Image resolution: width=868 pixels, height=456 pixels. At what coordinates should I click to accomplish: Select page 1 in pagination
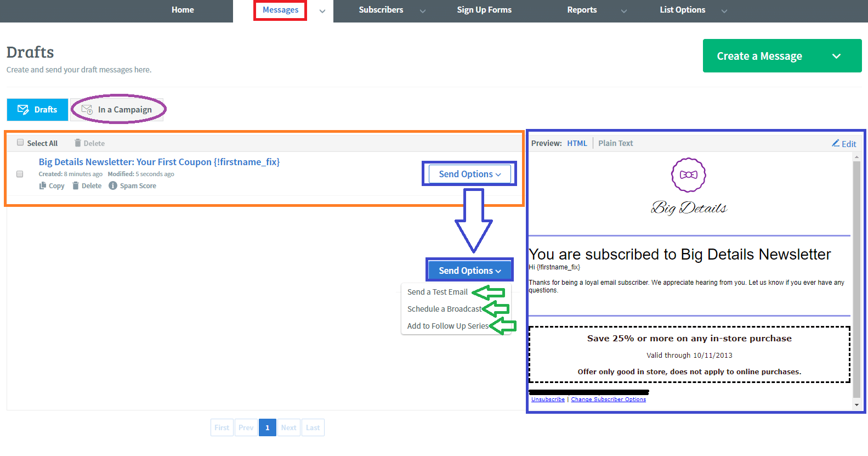(268, 427)
